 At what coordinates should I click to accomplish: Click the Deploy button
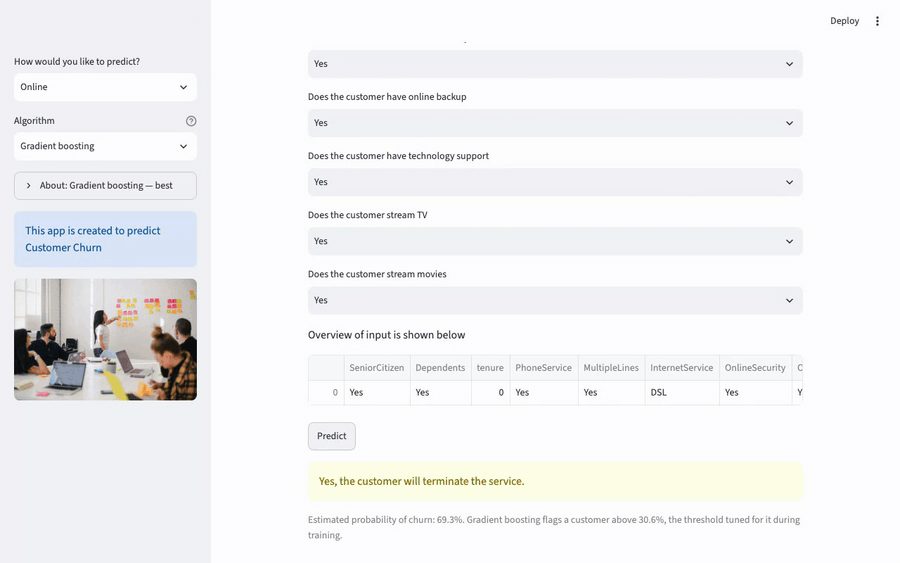click(844, 21)
